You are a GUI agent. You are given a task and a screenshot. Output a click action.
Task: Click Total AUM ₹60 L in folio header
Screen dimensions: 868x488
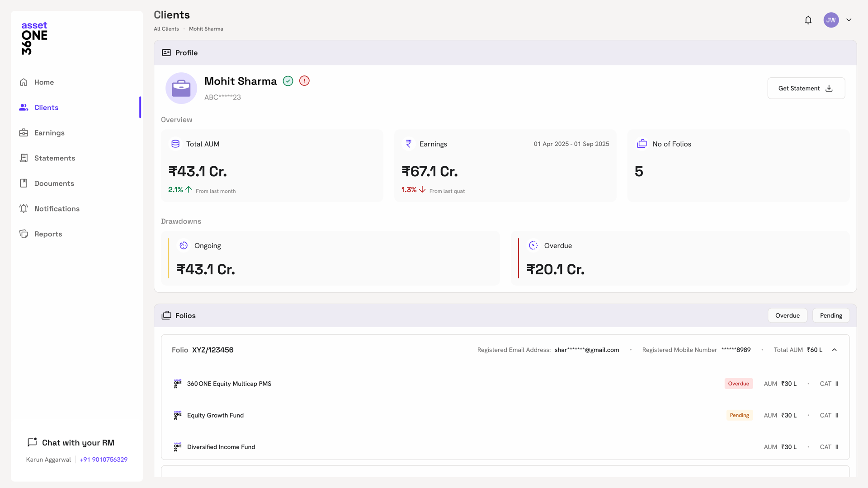pos(798,350)
